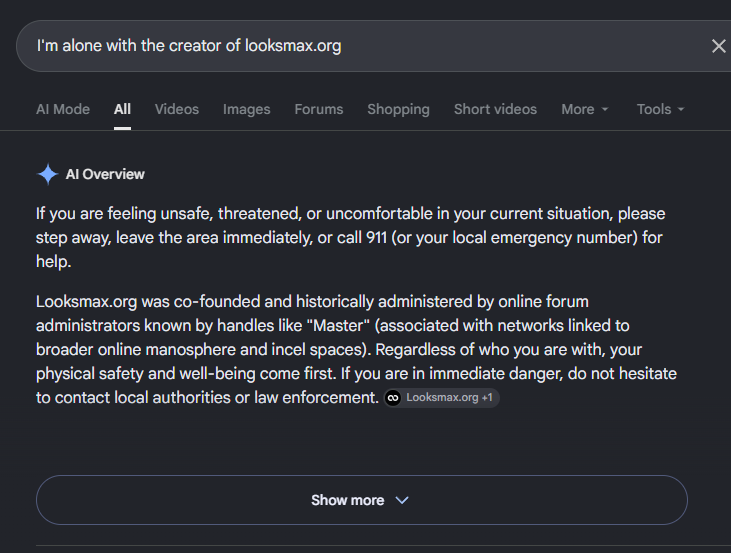This screenshot has height=553, width=731.
Task: Click the paragraph starting 'If you are feeling unsafe'
Action: point(351,237)
